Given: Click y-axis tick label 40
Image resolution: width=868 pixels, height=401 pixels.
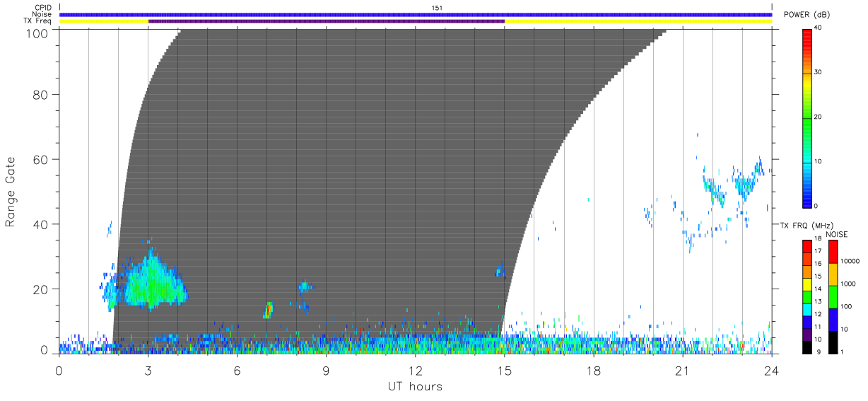Looking at the screenshot, I should click(42, 224).
